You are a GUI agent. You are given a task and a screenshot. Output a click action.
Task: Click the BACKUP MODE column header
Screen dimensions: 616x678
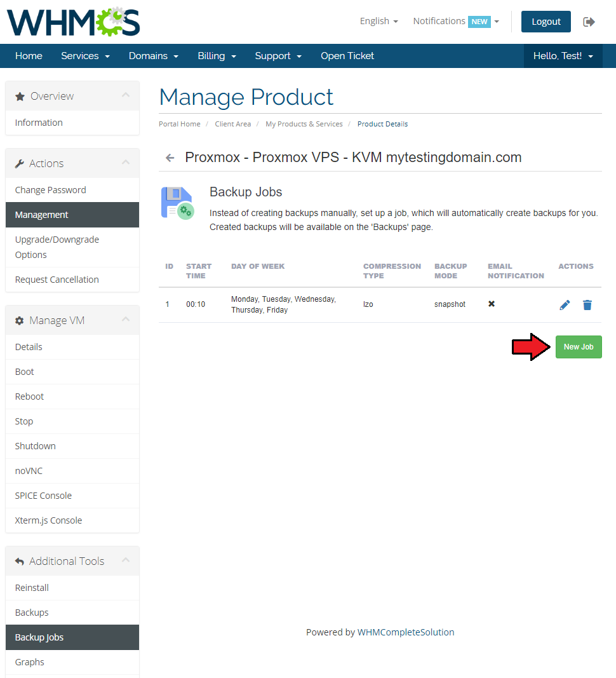(450, 271)
